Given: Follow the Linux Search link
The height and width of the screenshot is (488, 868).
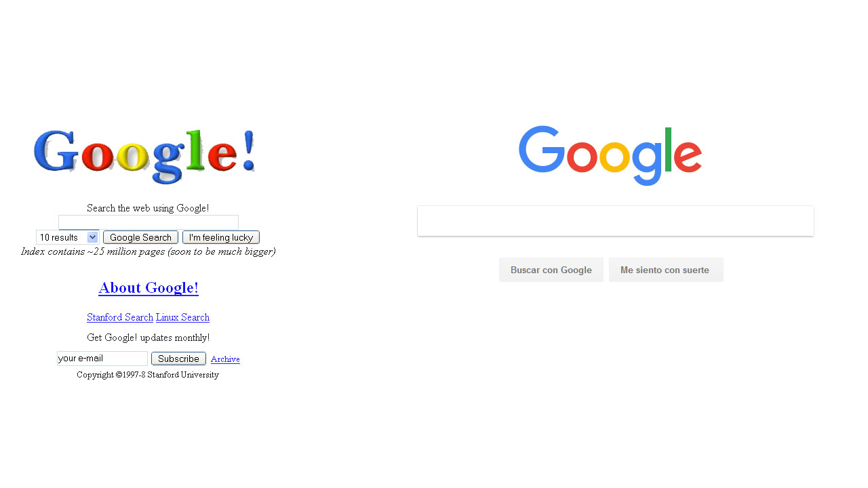Looking at the screenshot, I should [x=182, y=317].
